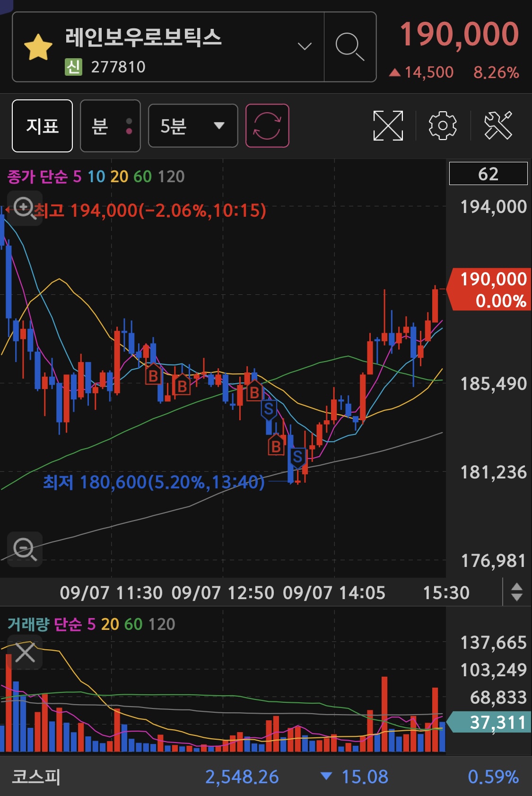The height and width of the screenshot is (796, 532).
Task: Open the 5분 interval dropdown
Action: click(x=193, y=126)
